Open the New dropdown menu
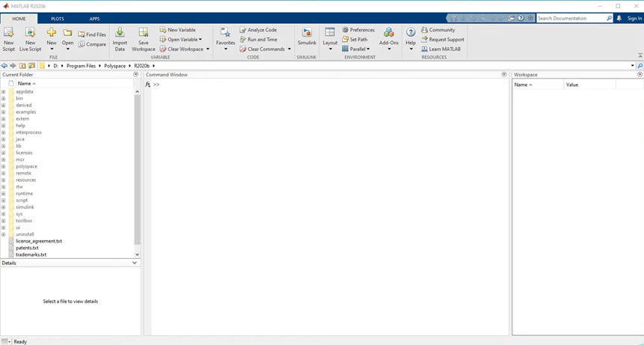The height and width of the screenshot is (345, 644). pyautogui.click(x=52, y=49)
